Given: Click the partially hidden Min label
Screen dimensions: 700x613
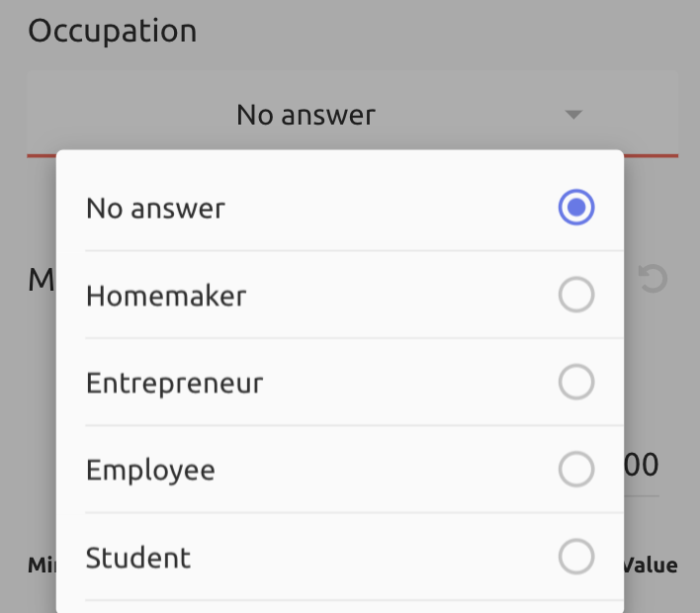Looking at the screenshot, I should coord(42,566).
